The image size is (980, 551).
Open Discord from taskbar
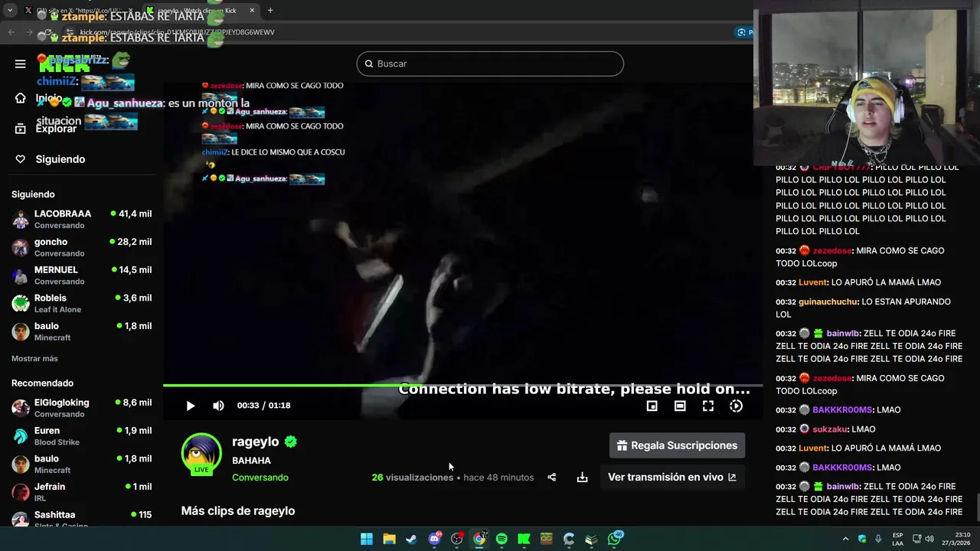[434, 539]
